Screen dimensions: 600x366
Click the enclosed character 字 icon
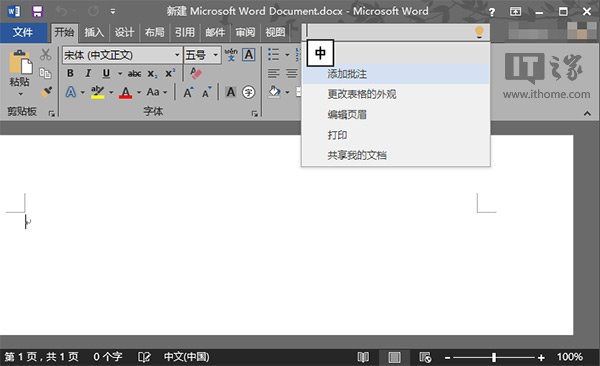click(248, 92)
